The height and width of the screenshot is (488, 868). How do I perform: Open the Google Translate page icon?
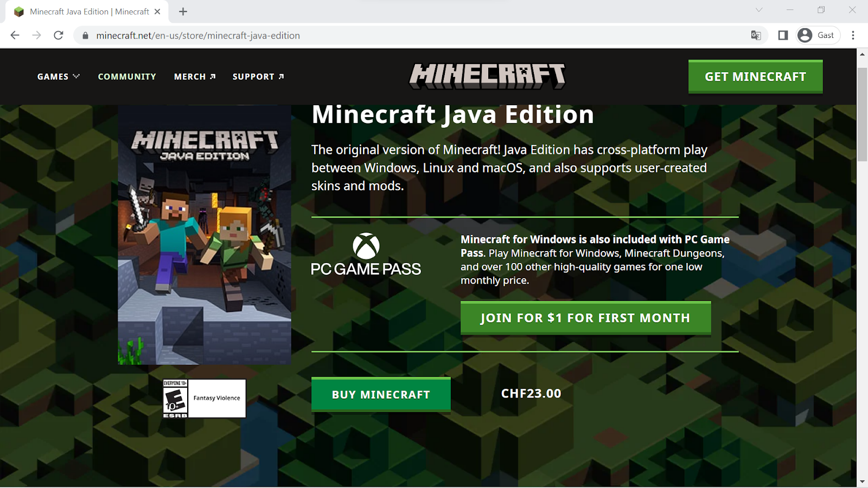(756, 35)
